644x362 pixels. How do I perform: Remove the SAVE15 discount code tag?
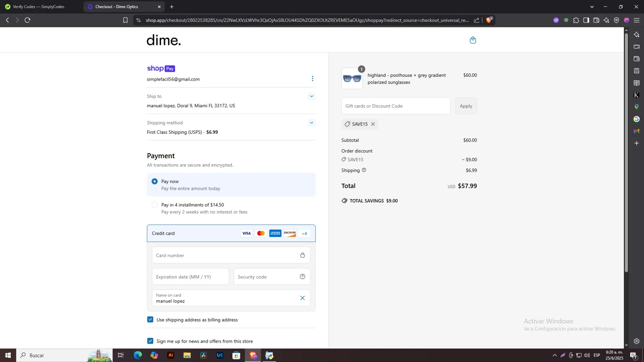[373, 124]
